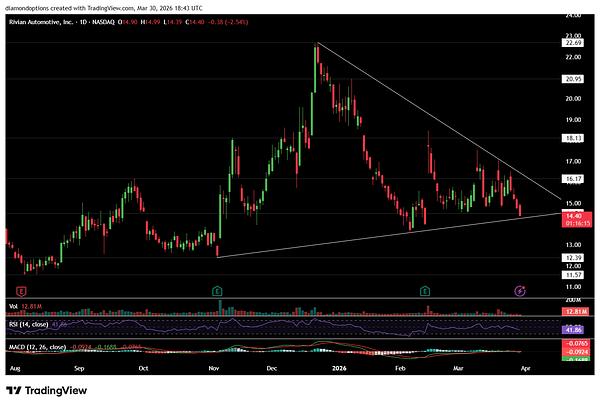Click the purple lightning event icon
This screenshot has width=600, height=406.
520,291
